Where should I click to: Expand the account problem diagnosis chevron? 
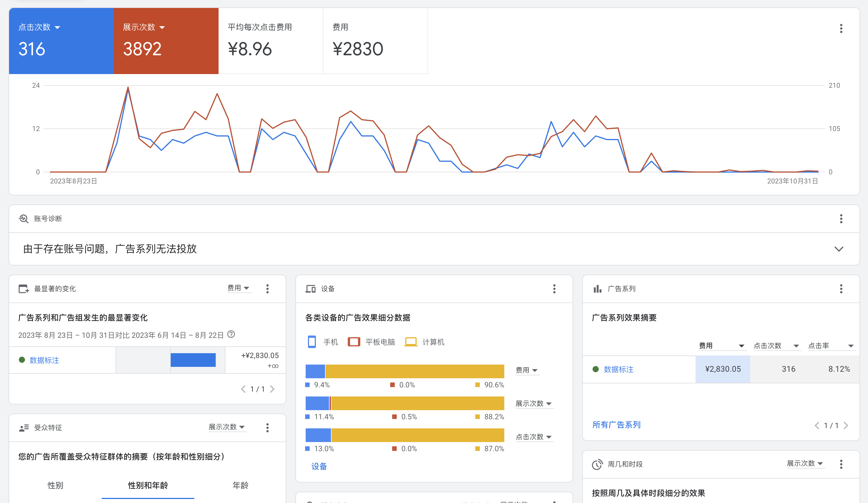[839, 249]
